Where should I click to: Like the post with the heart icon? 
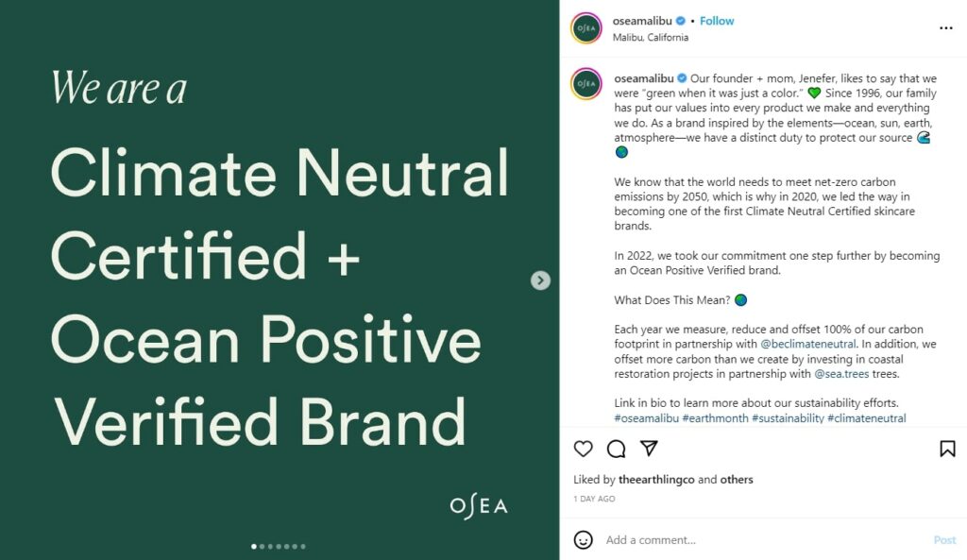583,449
